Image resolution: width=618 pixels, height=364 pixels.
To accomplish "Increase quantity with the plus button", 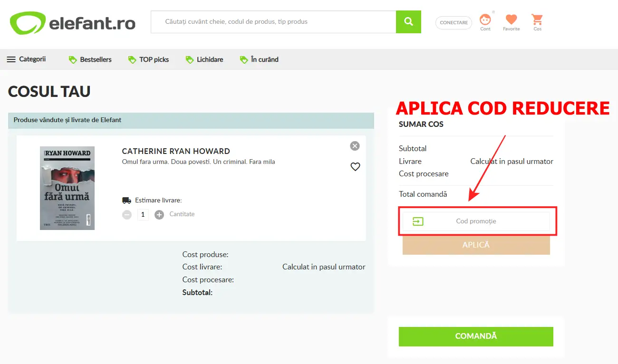I will (159, 214).
